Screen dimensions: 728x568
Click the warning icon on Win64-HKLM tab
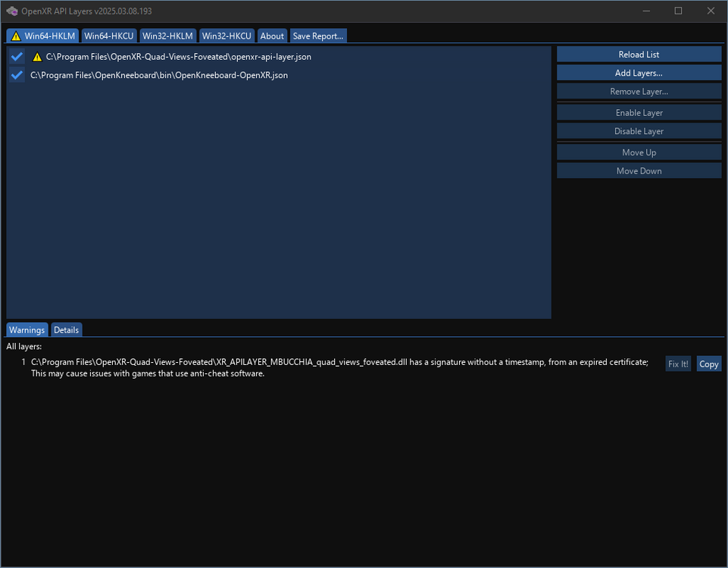pos(16,36)
